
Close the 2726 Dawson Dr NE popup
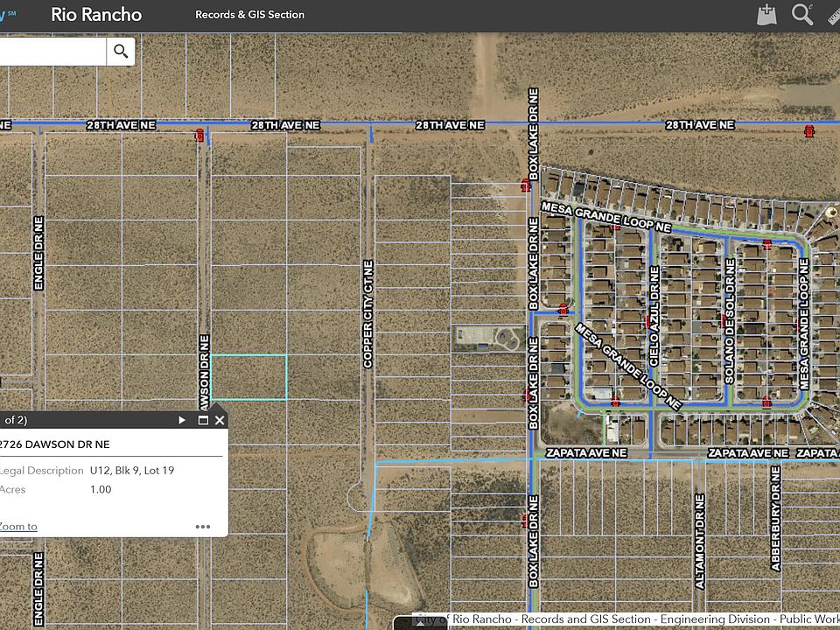(220, 420)
